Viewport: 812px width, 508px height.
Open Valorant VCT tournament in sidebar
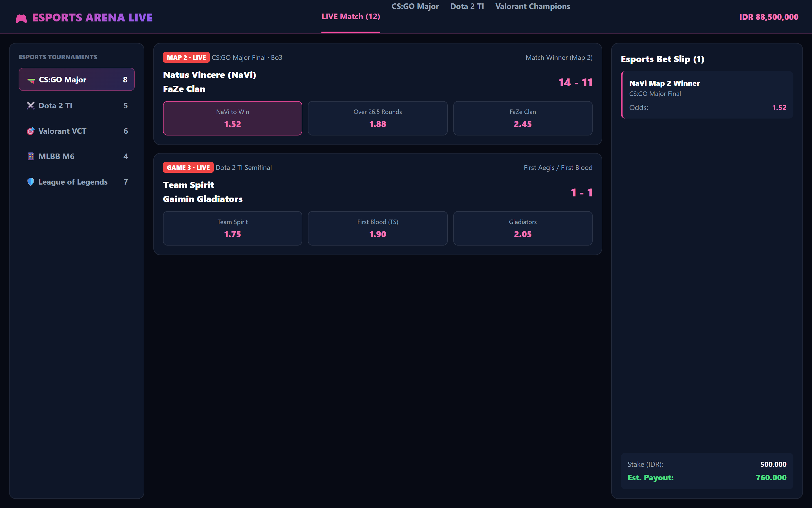tap(76, 131)
